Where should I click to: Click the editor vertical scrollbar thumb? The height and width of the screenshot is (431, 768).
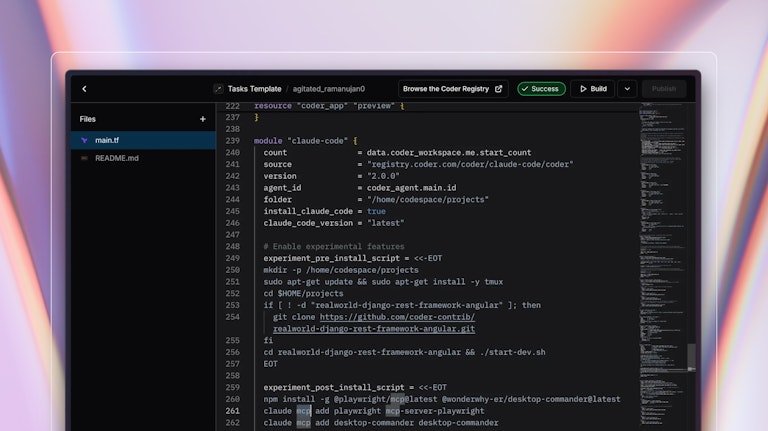(691, 357)
